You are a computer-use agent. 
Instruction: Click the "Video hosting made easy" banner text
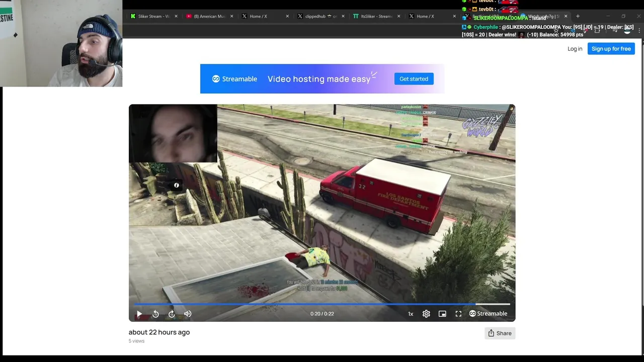319,79
